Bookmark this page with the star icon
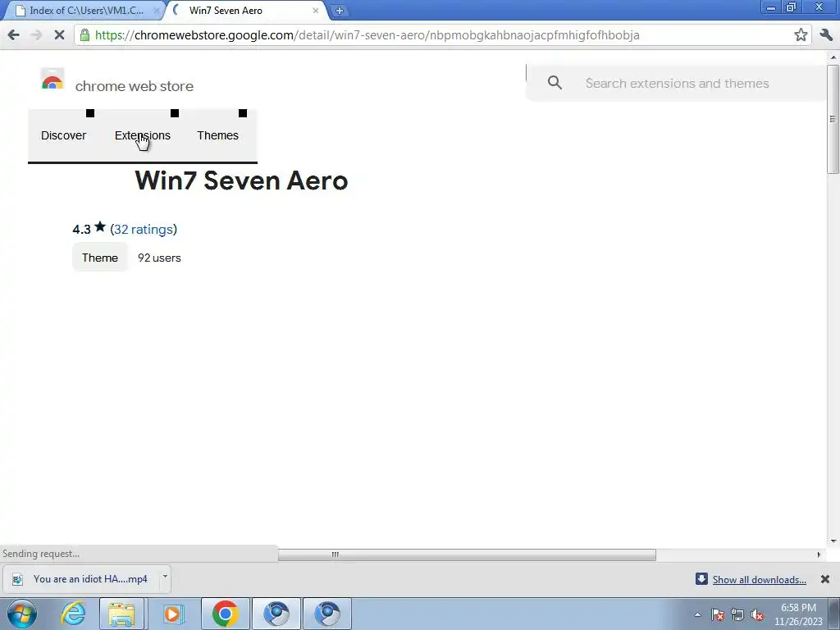Image resolution: width=840 pixels, height=630 pixels. [801, 35]
